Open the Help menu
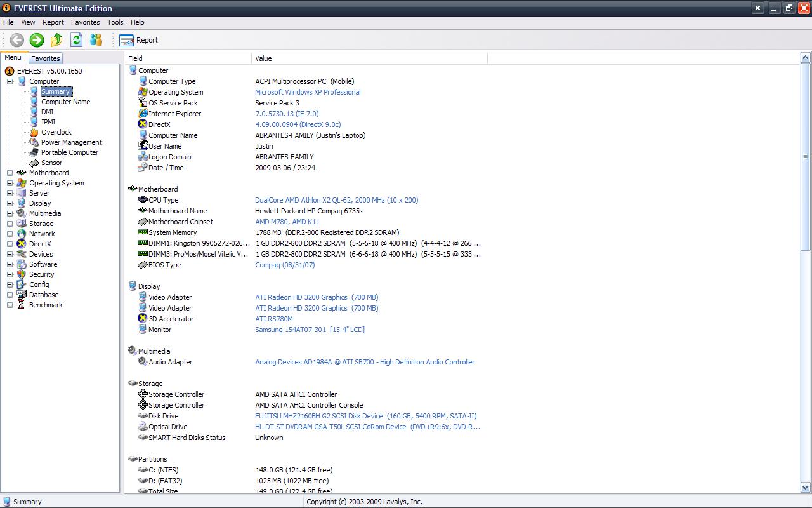This screenshot has height=508, width=812. (138, 22)
